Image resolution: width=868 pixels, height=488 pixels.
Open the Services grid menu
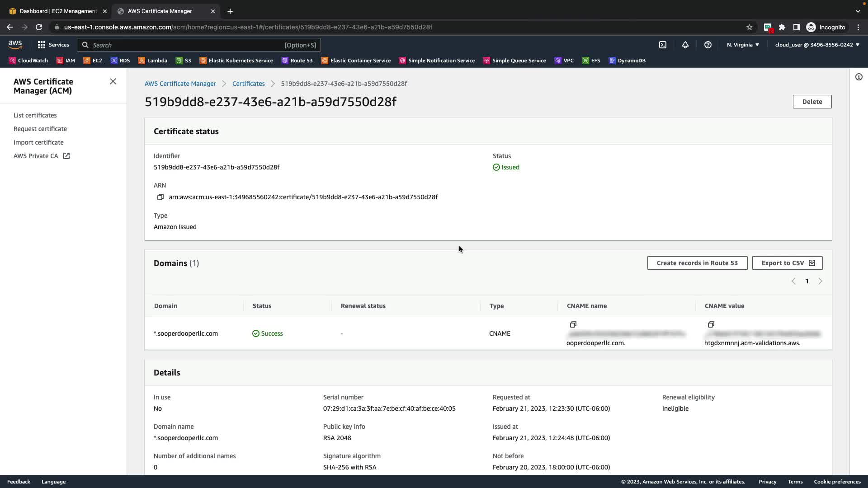pos(53,45)
